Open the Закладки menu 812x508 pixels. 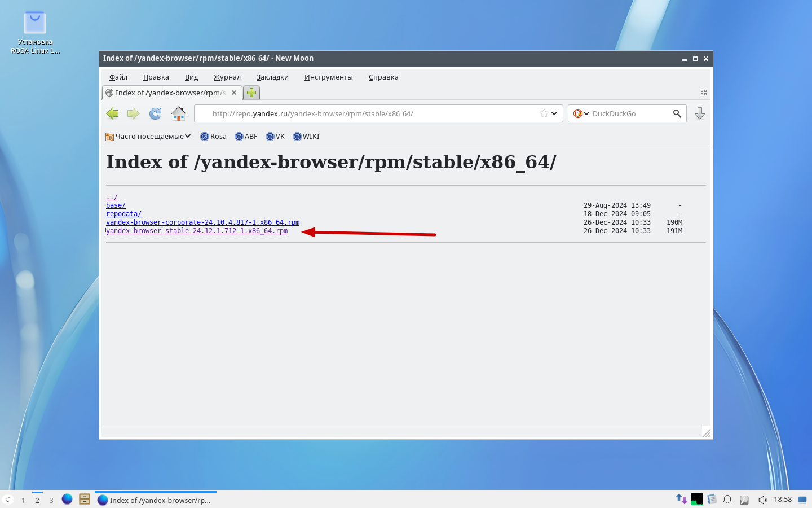click(x=272, y=77)
